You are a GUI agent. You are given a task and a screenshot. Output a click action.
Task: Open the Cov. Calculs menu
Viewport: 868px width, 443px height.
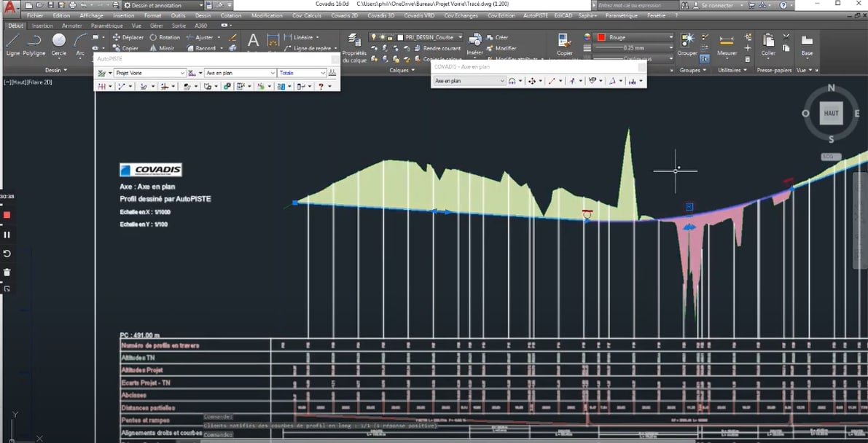pyautogui.click(x=307, y=15)
